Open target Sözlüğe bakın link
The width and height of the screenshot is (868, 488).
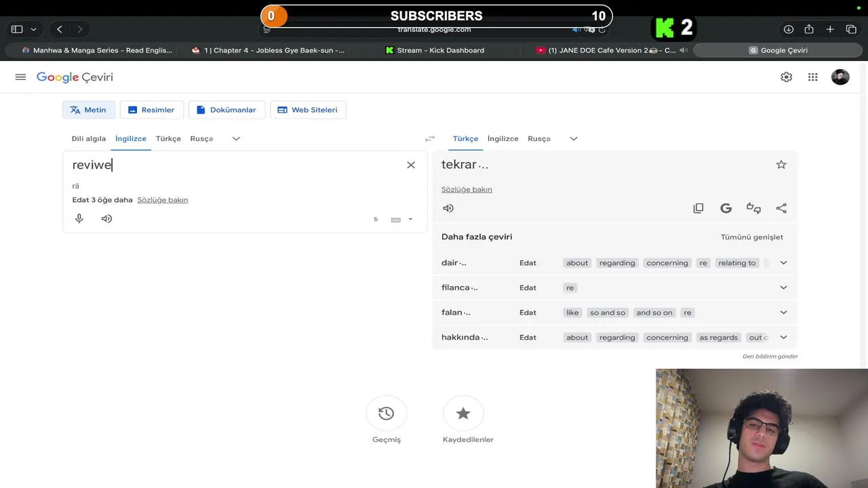click(x=467, y=189)
